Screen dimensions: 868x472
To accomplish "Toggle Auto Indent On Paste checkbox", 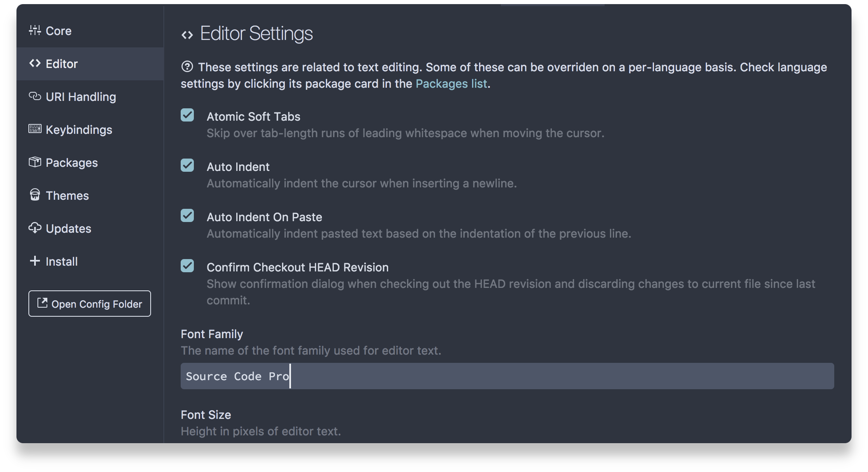I will pos(187,216).
